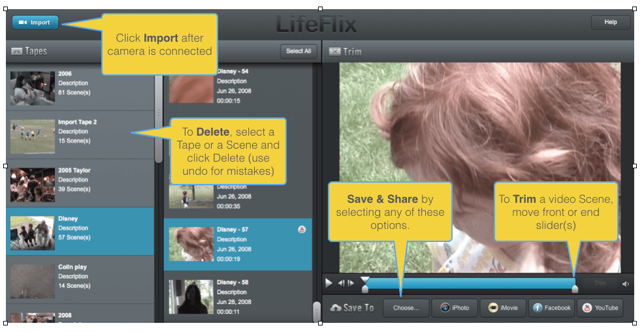Click YouTube badge on Disney - 57
644x332 pixels.
click(302, 230)
